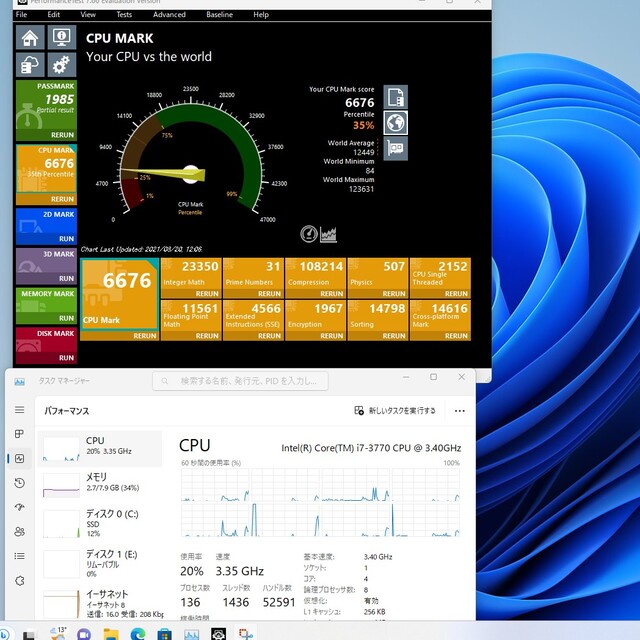The image size is (640, 640).
Task: Click the hardware card comparison icon
Action: point(396,149)
